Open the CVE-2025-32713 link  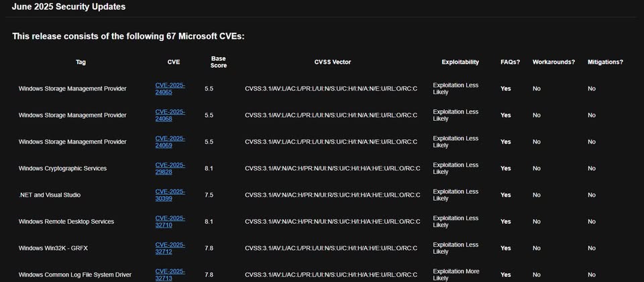pyautogui.click(x=170, y=275)
